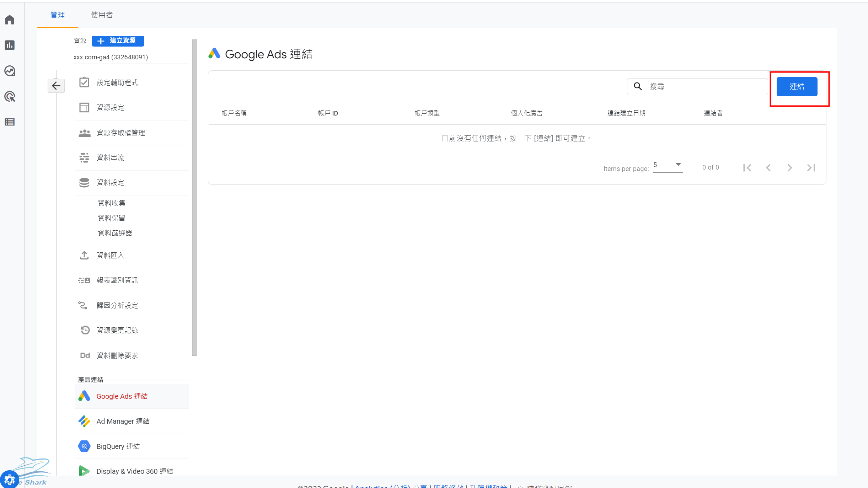The width and height of the screenshot is (868, 488).
Task: Click the 帳戶 ID column header
Action: tap(328, 113)
